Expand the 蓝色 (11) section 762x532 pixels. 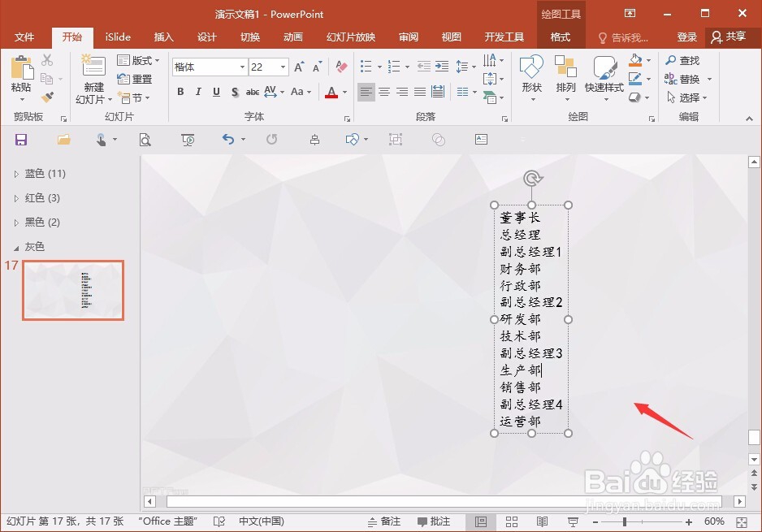pos(16,174)
